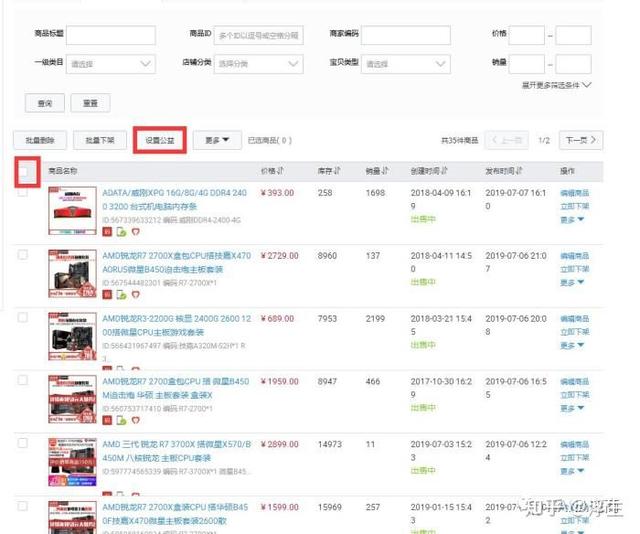Select checkbox for ¥2899.00 R7 3700X row

click(x=23, y=443)
